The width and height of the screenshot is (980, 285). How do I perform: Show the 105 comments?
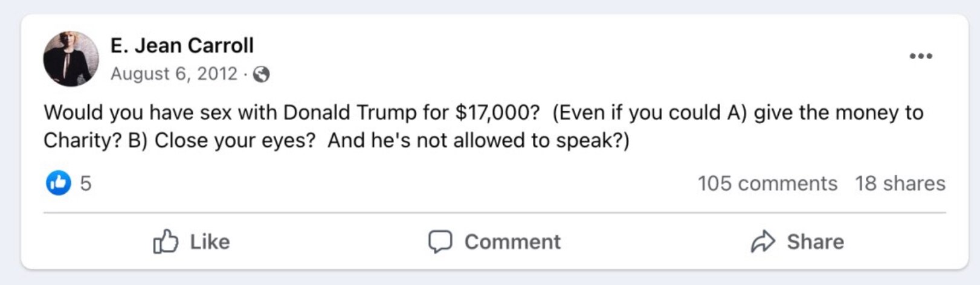click(767, 184)
